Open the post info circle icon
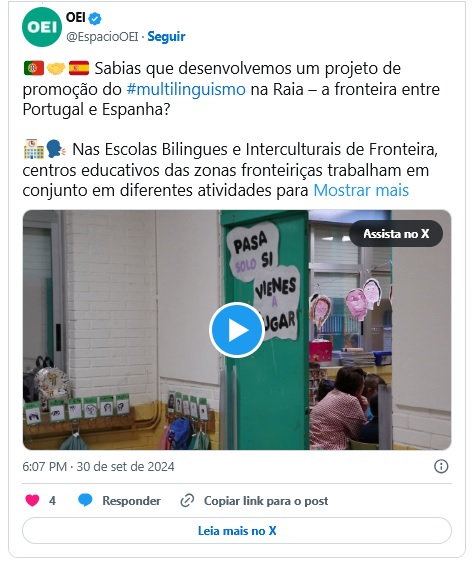 (x=441, y=466)
